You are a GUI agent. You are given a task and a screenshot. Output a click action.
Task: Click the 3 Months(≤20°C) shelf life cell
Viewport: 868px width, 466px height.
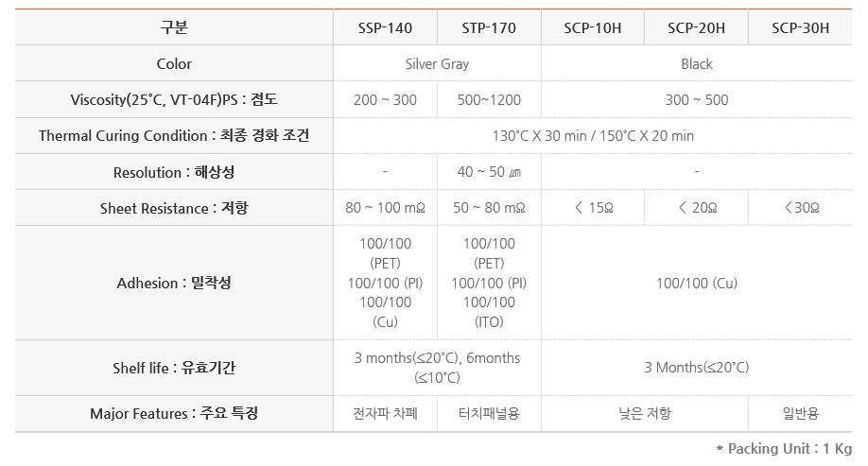697,368
